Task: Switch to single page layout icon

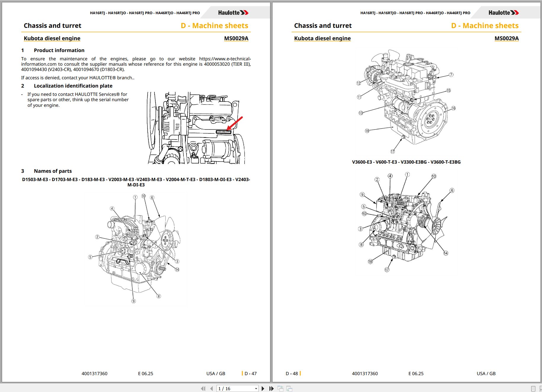Action: point(533,389)
